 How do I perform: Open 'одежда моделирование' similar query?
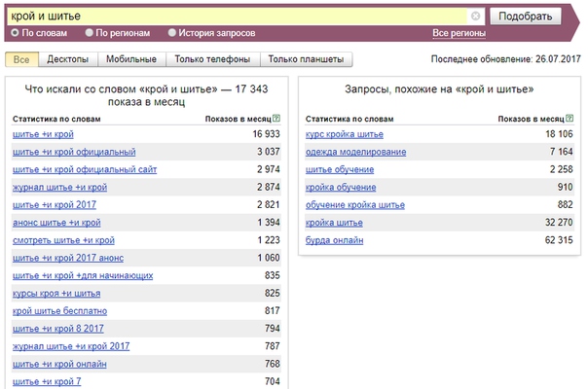tap(356, 152)
